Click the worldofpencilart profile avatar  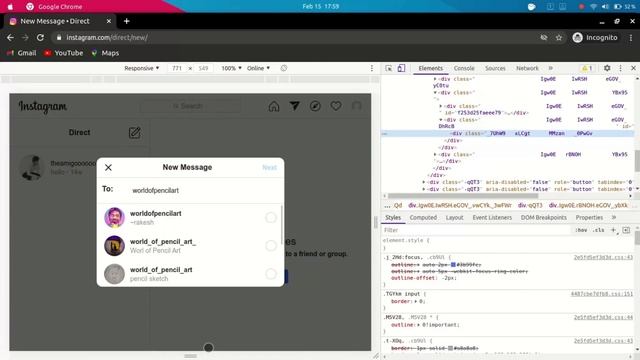(x=114, y=218)
